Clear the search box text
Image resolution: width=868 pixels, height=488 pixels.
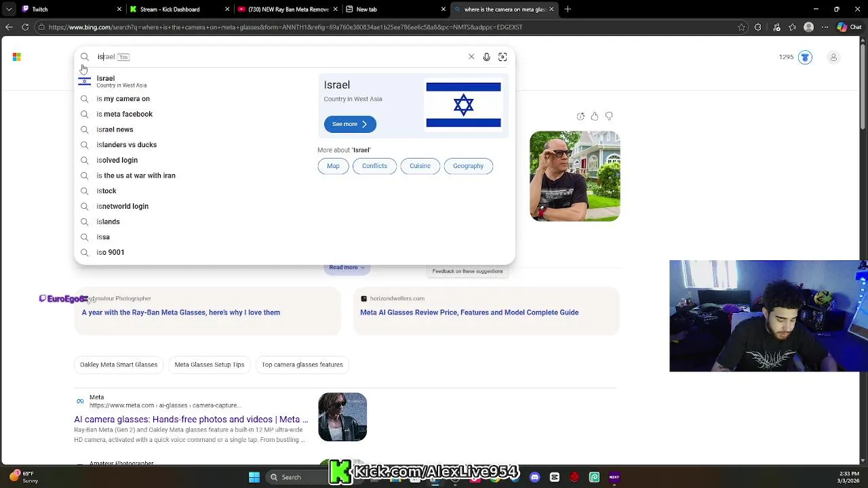471,57
